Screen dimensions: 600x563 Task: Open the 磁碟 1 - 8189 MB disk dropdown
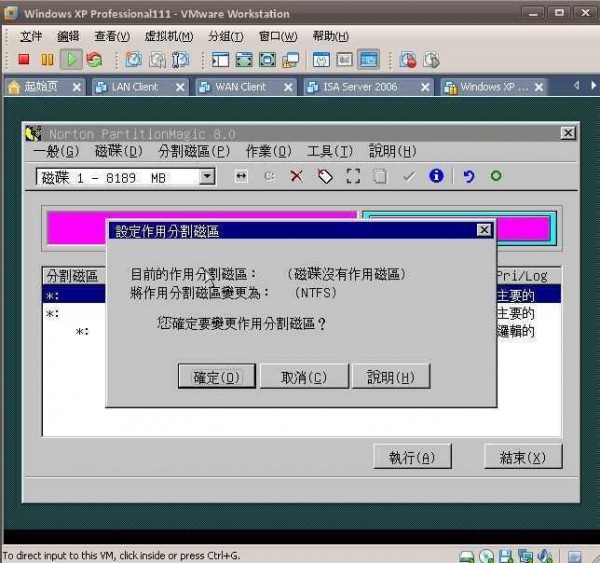pyautogui.click(x=207, y=176)
